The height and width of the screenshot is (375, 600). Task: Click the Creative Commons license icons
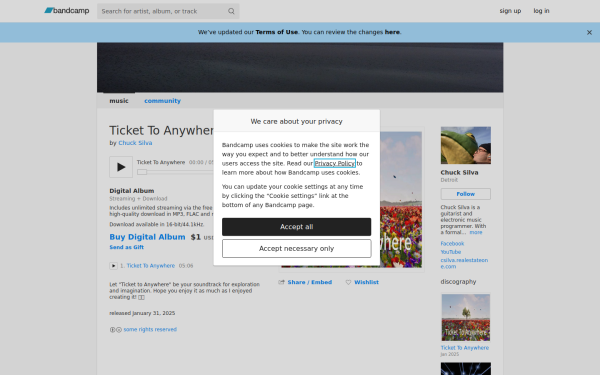pyautogui.click(x=116, y=329)
